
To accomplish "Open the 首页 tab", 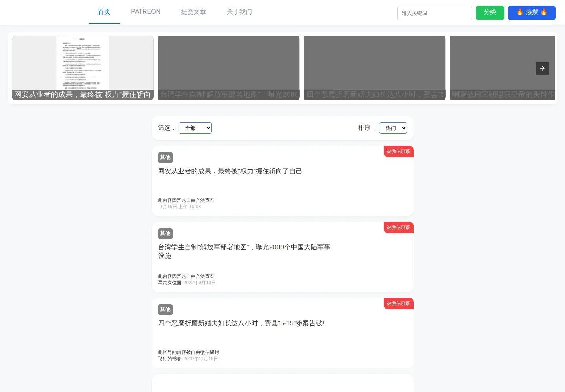I will click(104, 12).
